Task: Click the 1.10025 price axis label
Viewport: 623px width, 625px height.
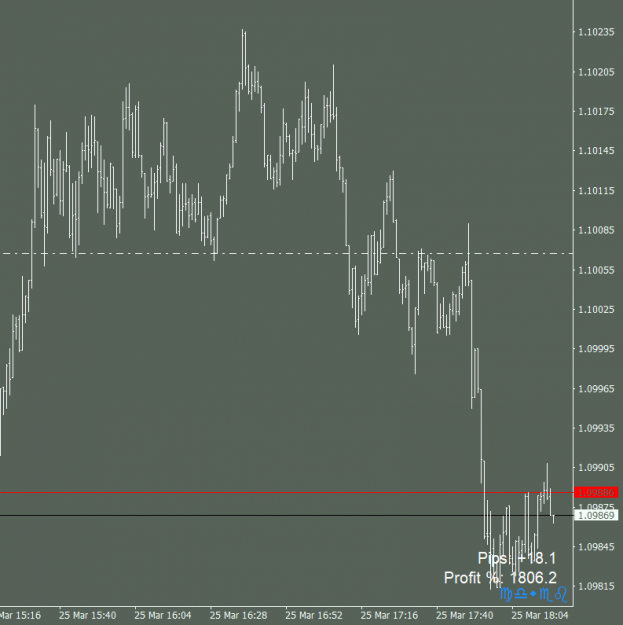Action: click(596, 309)
